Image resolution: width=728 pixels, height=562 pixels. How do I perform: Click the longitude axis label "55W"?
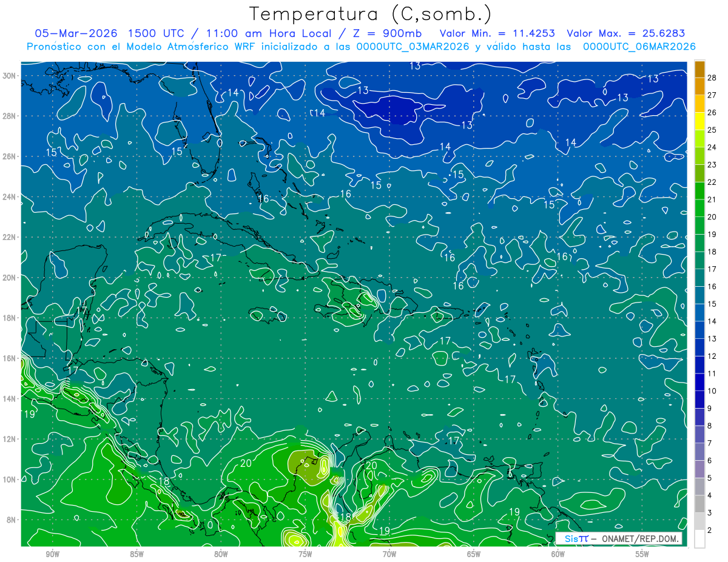642,554
